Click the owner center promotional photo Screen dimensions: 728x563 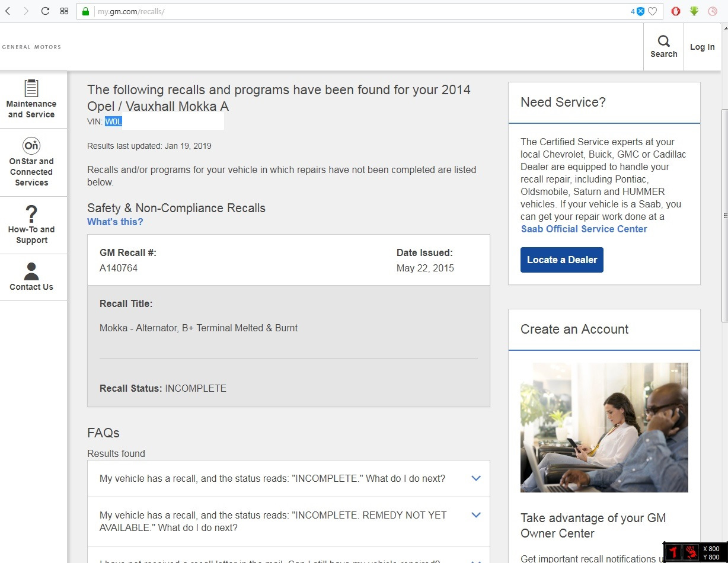[x=604, y=427]
